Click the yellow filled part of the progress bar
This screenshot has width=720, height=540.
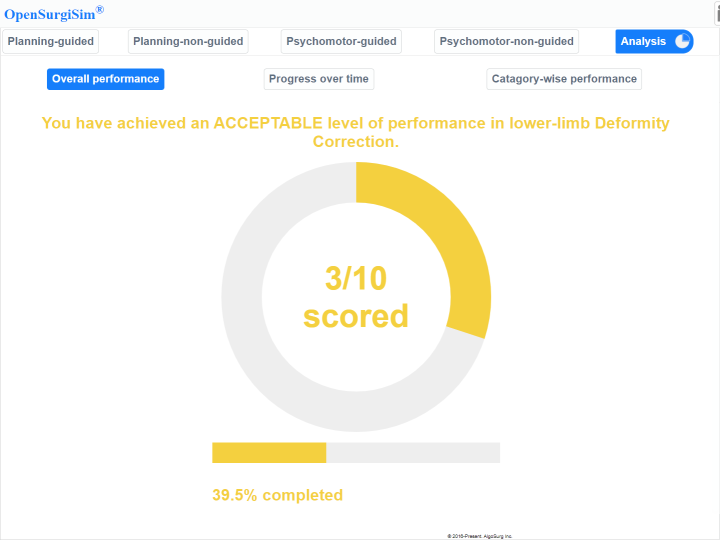pos(269,453)
